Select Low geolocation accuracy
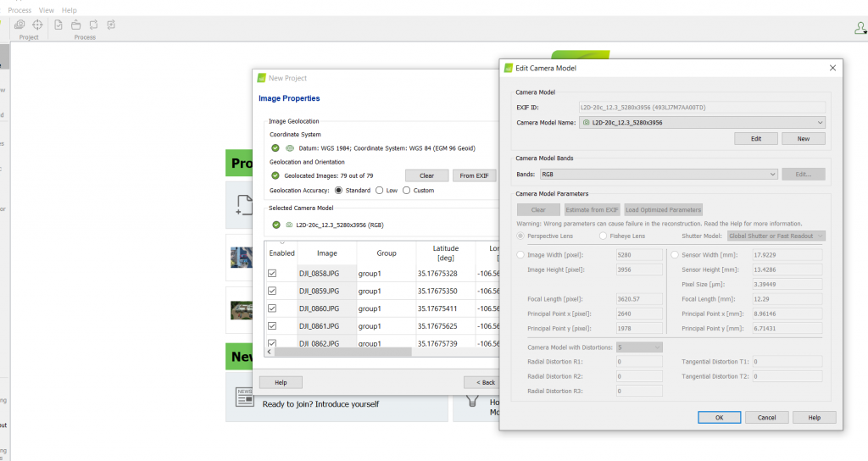Screen dimensions: 868x461 click(379, 191)
